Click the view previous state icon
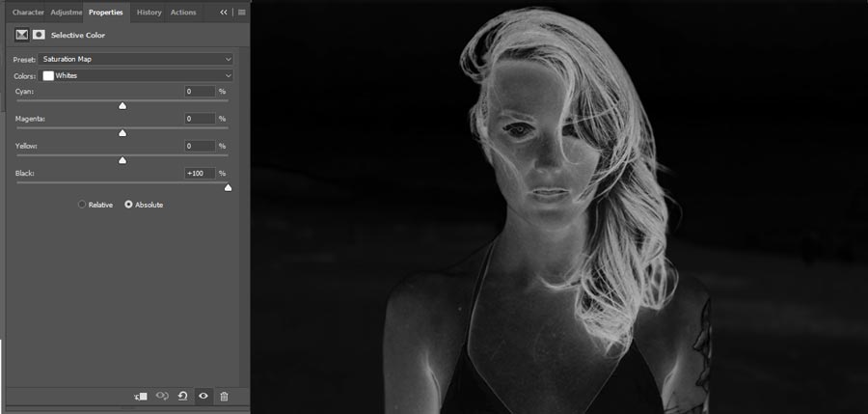The image size is (868, 414). [162, 396]
